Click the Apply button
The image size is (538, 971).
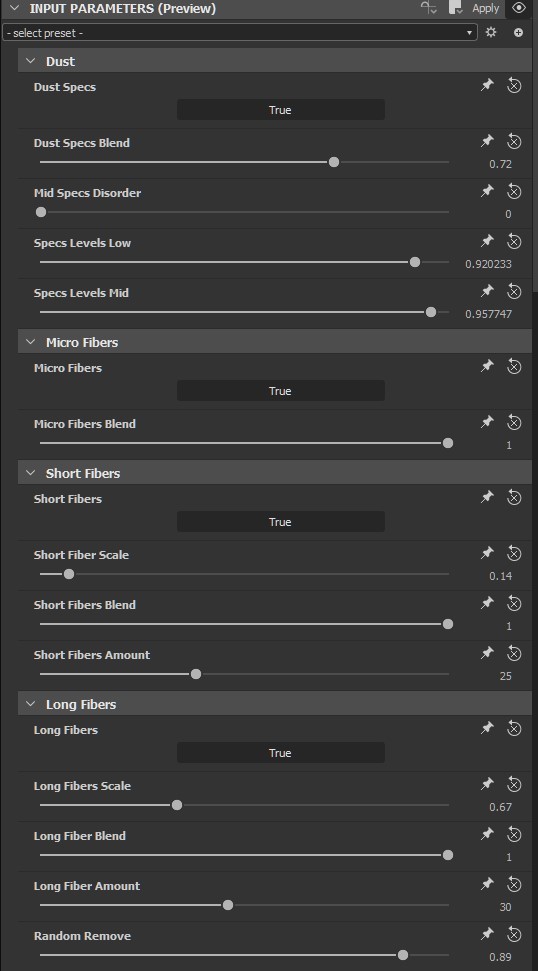(485, 8)
